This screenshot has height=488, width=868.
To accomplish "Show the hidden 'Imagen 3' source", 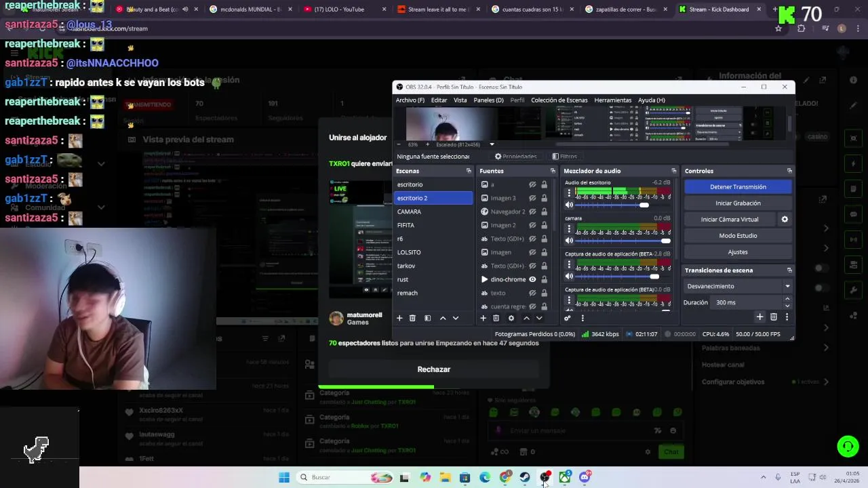I will tap(532, 198).
